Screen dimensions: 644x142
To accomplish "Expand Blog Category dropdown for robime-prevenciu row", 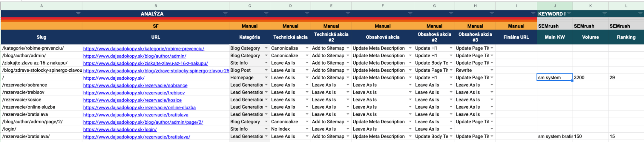I will (266, 48).
